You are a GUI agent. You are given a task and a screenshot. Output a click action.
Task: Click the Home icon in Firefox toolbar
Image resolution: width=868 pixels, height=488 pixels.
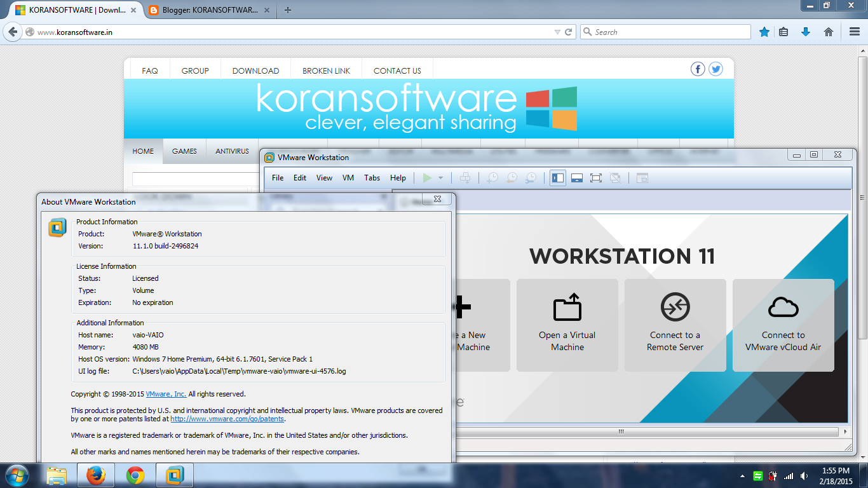(x=829, y=32)
